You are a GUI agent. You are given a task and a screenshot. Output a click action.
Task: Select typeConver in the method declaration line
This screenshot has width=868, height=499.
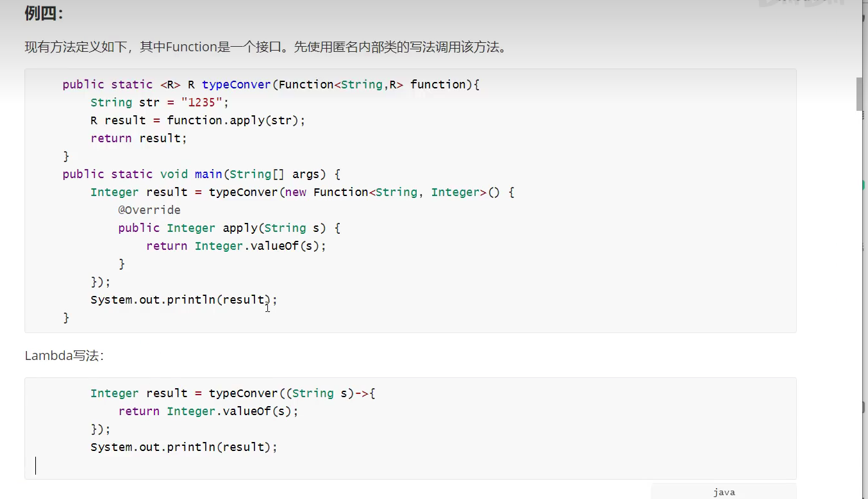pos(236,85)
